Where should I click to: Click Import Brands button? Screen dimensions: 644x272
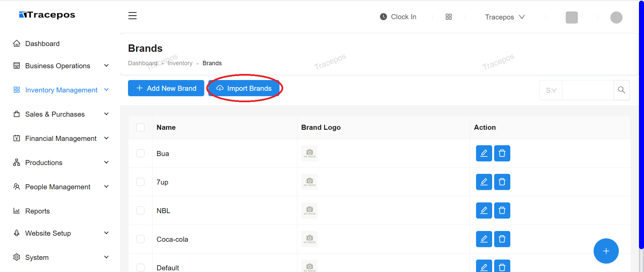pyautogui.click(x=244, y=88)
